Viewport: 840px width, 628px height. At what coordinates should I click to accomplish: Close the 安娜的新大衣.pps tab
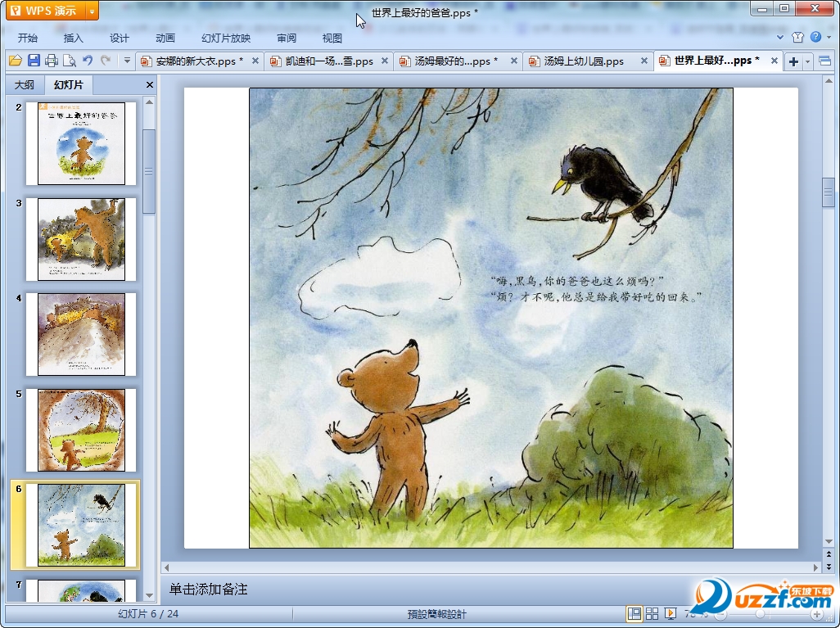255,61
